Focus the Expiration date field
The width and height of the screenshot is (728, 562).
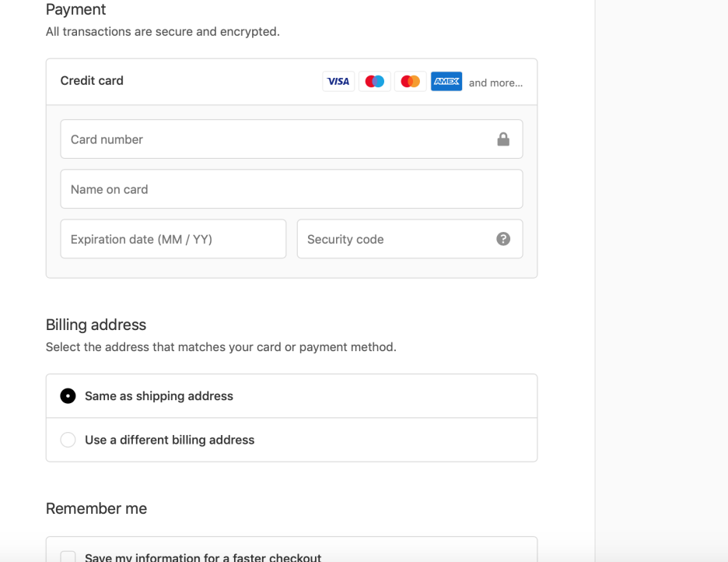[173, 239]
